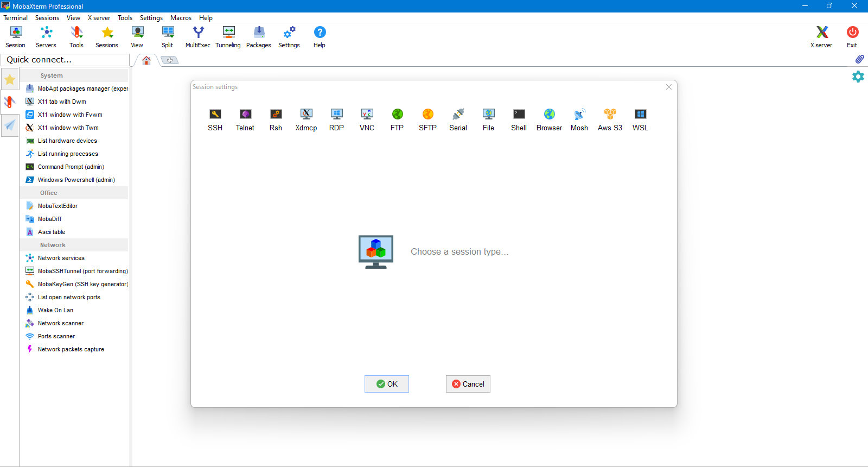The image size is (868, 467).
Task: Open the Tunneling toolbar tool
Action: (228, 37)
